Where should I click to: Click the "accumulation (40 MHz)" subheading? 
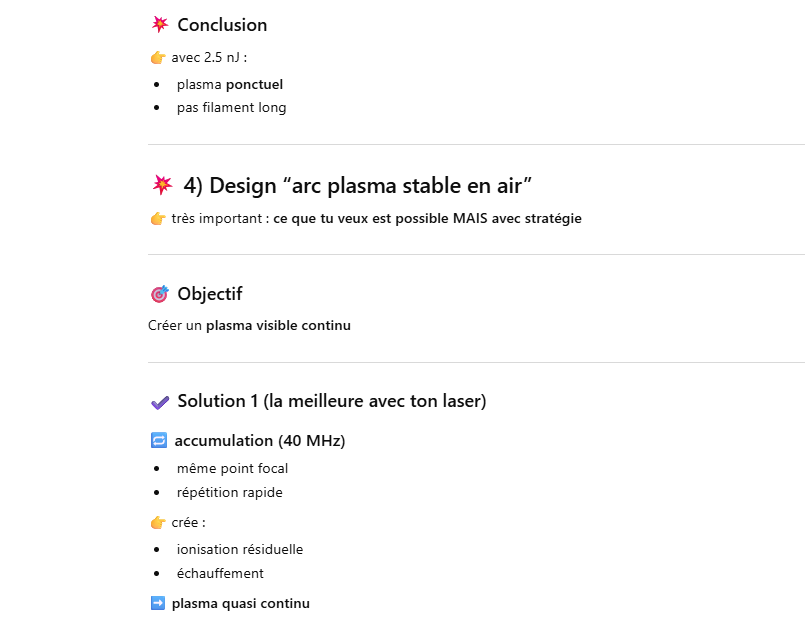(260, 440)
